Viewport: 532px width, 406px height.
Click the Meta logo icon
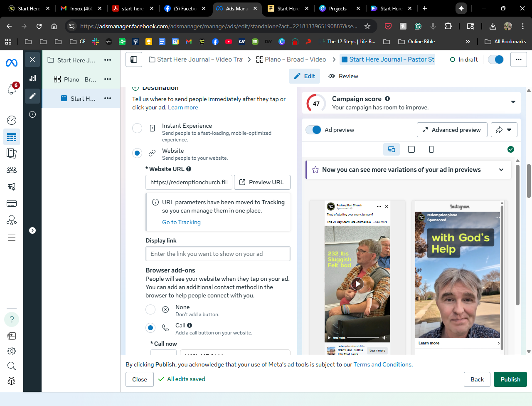(x=12, y=63)
